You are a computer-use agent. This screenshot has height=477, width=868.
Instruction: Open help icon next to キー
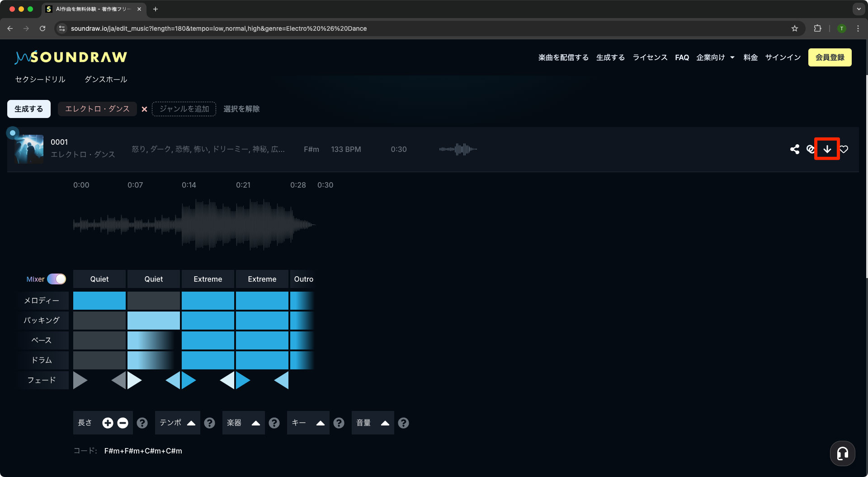click(339, 423)
